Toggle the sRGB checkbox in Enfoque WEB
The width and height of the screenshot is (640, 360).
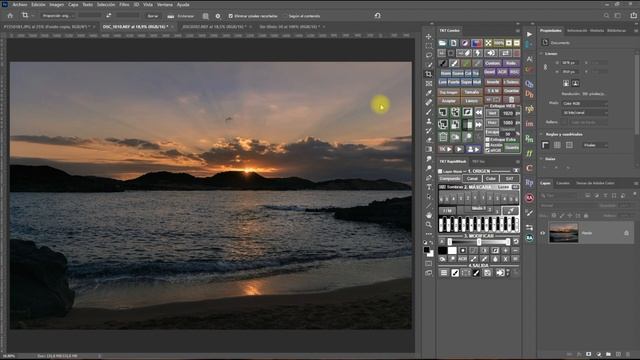(487, 150)
